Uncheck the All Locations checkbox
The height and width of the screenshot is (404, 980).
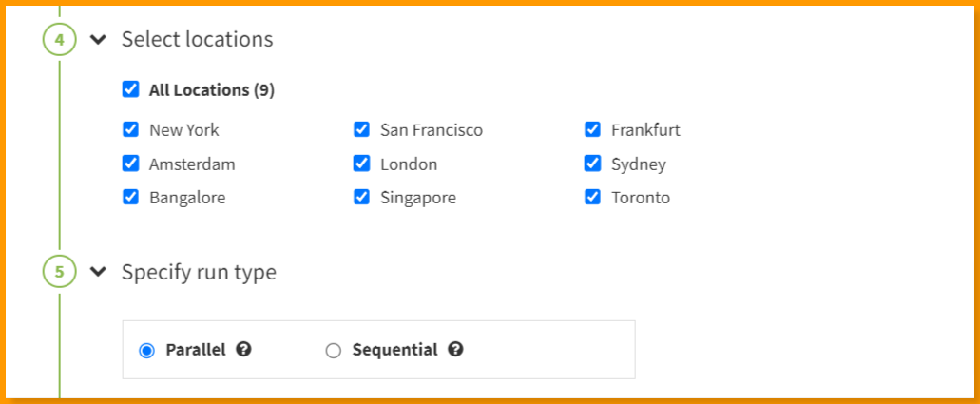point(130,89)
